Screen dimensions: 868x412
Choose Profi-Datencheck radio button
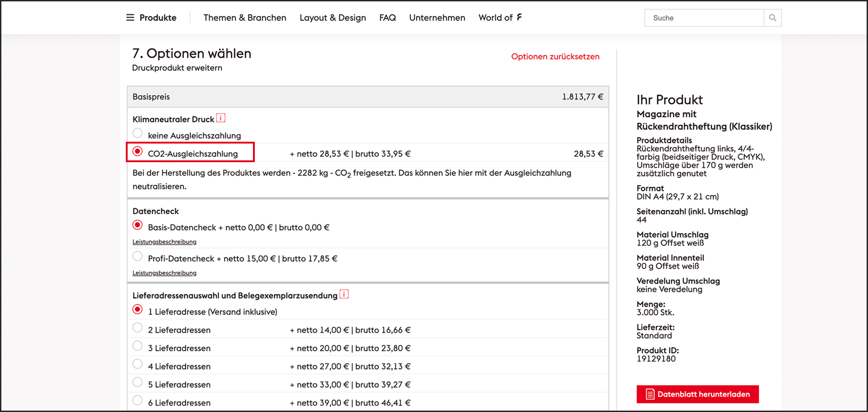[x=138, y=256]
